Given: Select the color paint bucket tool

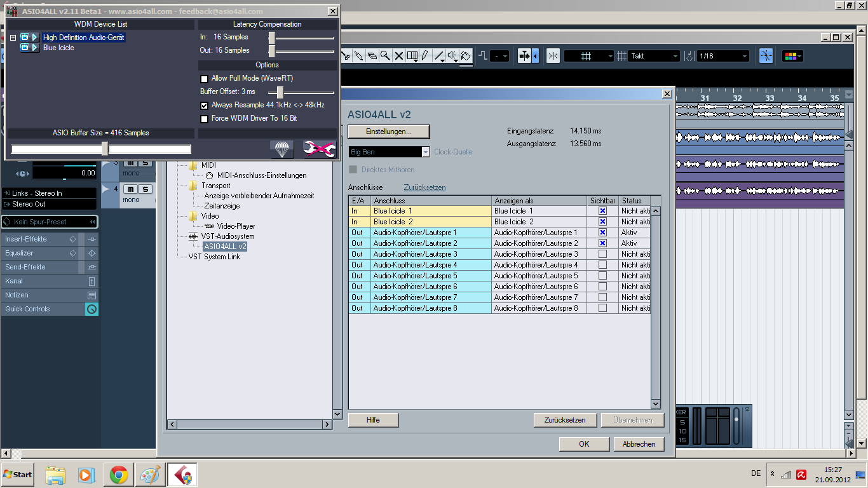Looking at the screenshot, I should pos(465,56).
